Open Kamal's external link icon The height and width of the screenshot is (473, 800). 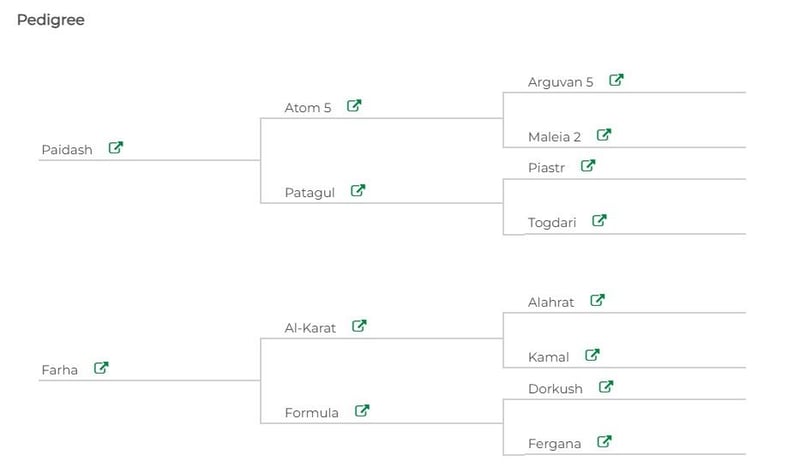(x=592, y=355)
